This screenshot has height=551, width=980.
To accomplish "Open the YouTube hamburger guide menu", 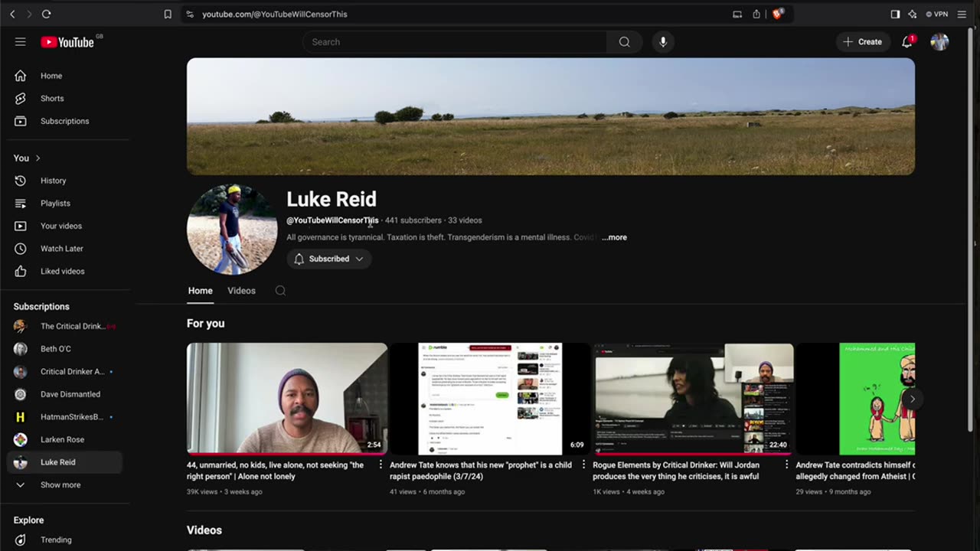I will 21,42.
